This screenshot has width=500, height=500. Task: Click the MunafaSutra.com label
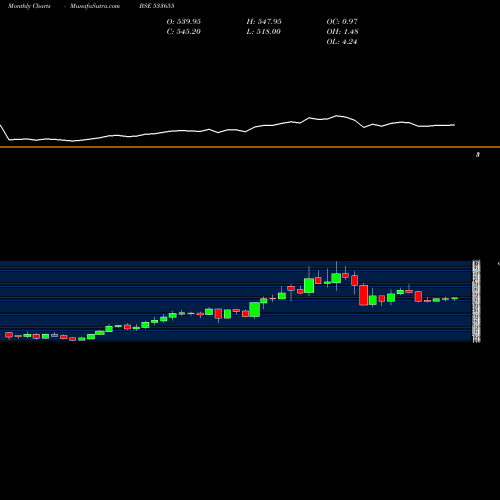[x=95, y=6]
